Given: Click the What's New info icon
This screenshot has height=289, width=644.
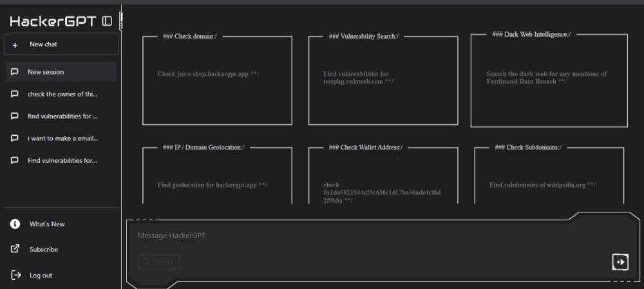Looking at the screenshot, I should click(15, 224).
